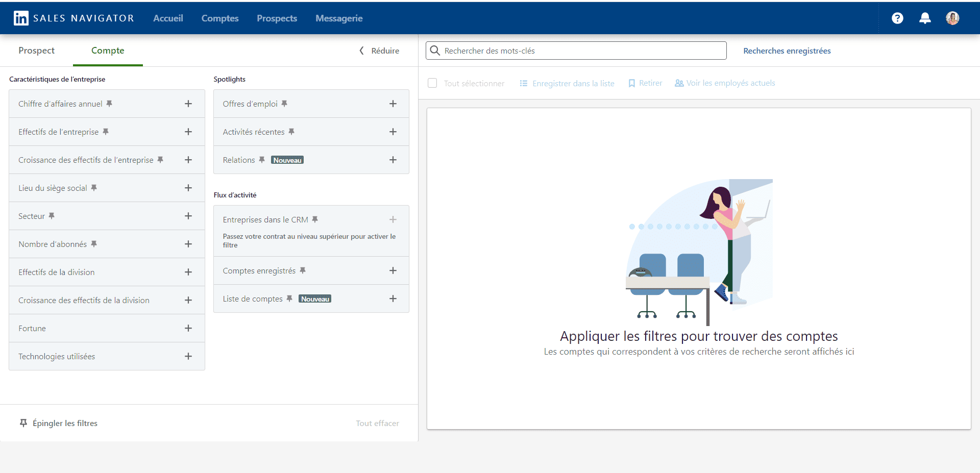Click the Nouveau badge beside Liste de comptes
Viewport: 980px width, 473px height.
pyautogui.click(x=315, y=299)
